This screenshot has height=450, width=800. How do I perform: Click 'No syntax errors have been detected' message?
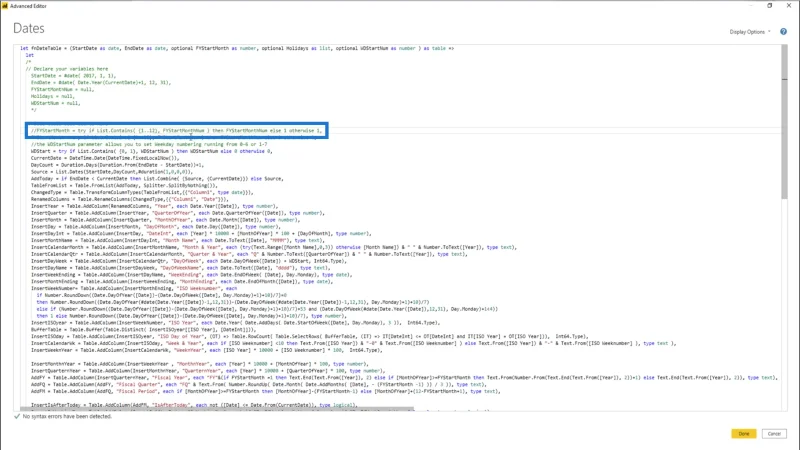coord(67,416)
